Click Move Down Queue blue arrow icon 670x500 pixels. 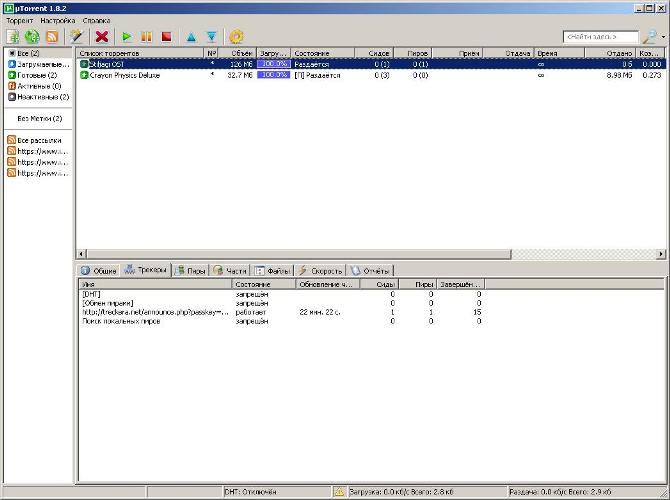212,37
